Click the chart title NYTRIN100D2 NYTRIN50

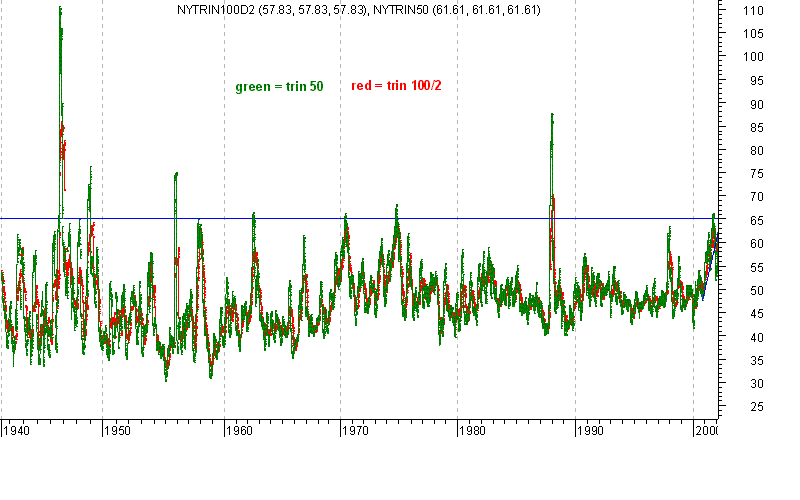(359, 10)
